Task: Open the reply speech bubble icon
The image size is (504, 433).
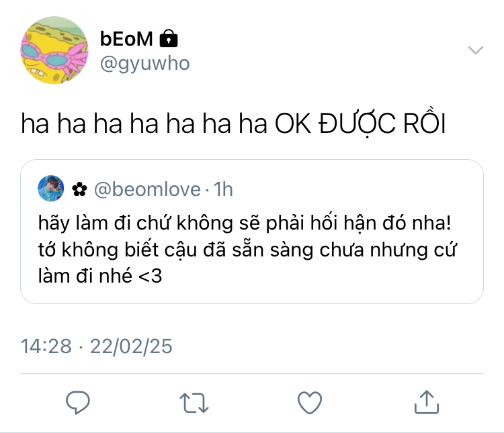Action: point(78,402)
